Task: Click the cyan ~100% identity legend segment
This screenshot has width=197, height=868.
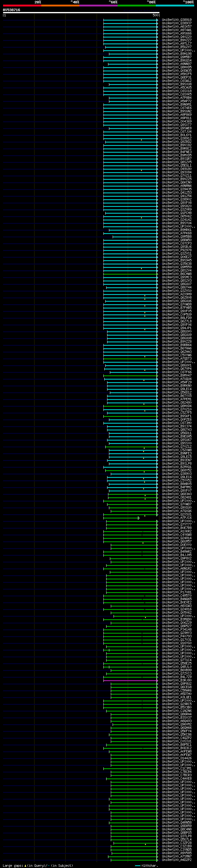Action: 175,6
